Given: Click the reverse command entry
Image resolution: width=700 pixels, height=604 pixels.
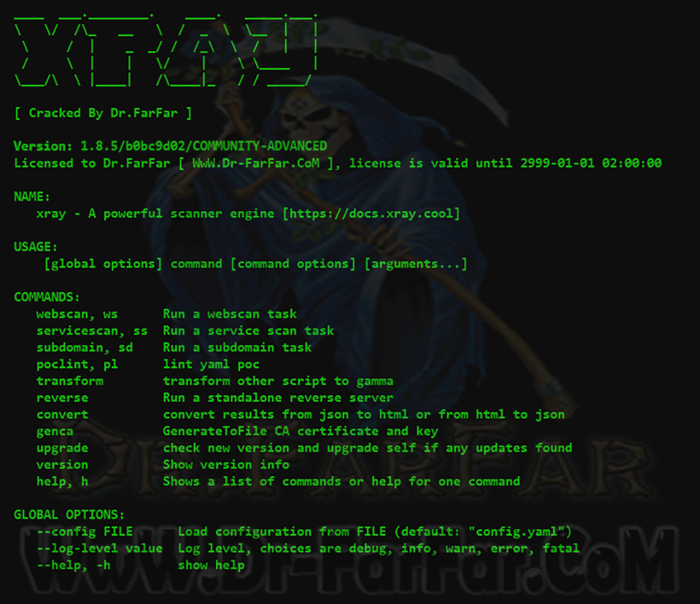Looking at the screenshot, I should (x=62, y=398).
